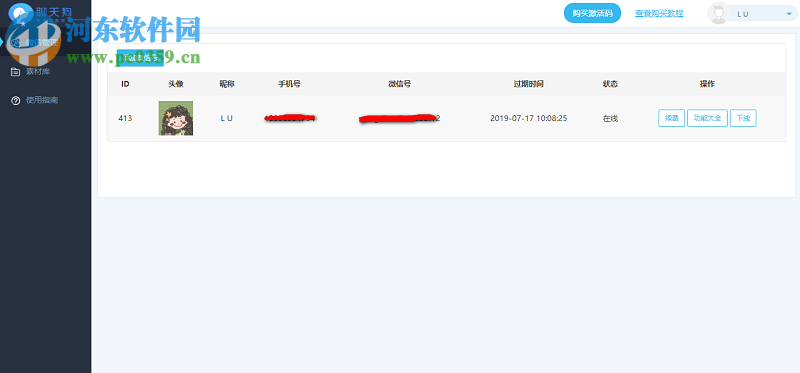Image resolution: width=800 pixels, height=373 pixels.
Task: Select the 微信号 column header
Action: tap(399, 84)
